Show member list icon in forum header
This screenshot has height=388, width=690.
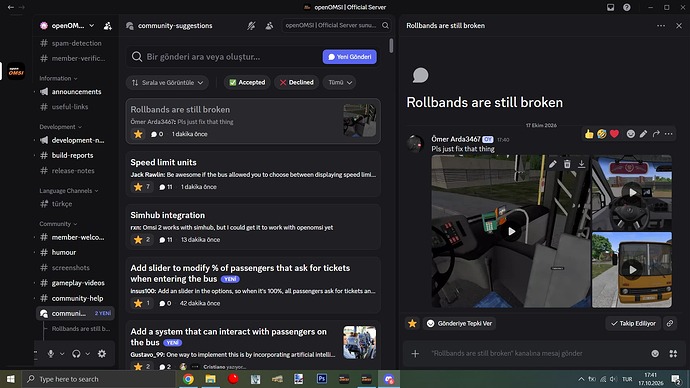tap(269, 26)
